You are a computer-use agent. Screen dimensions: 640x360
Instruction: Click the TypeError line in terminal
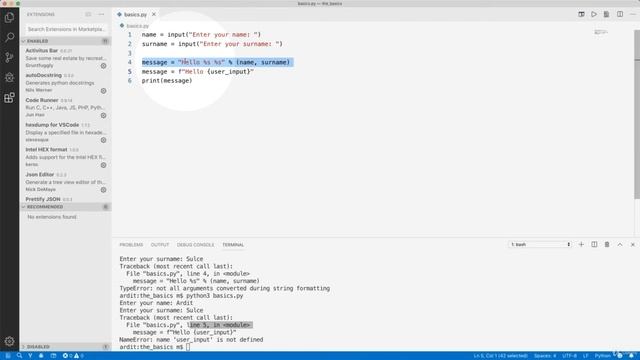224,288
